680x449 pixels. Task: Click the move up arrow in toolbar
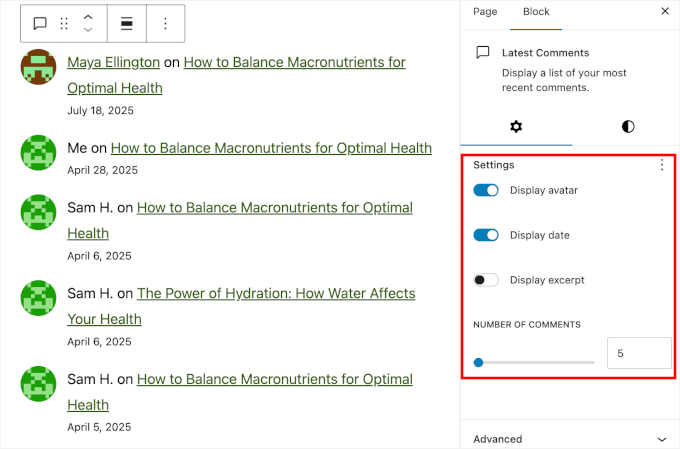[x=88, y=17]
